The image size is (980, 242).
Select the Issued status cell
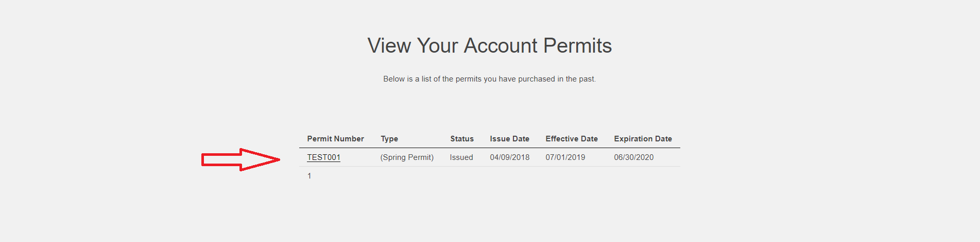(461, 157)
